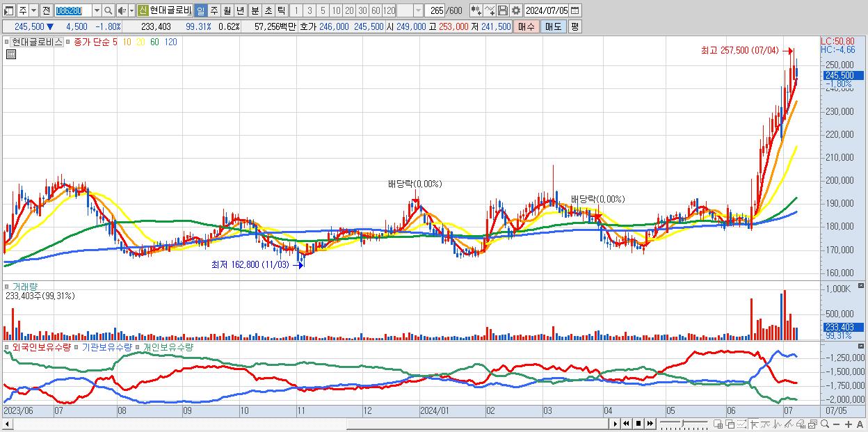Click the stop button in bottom bar

(x=638, y=424)
